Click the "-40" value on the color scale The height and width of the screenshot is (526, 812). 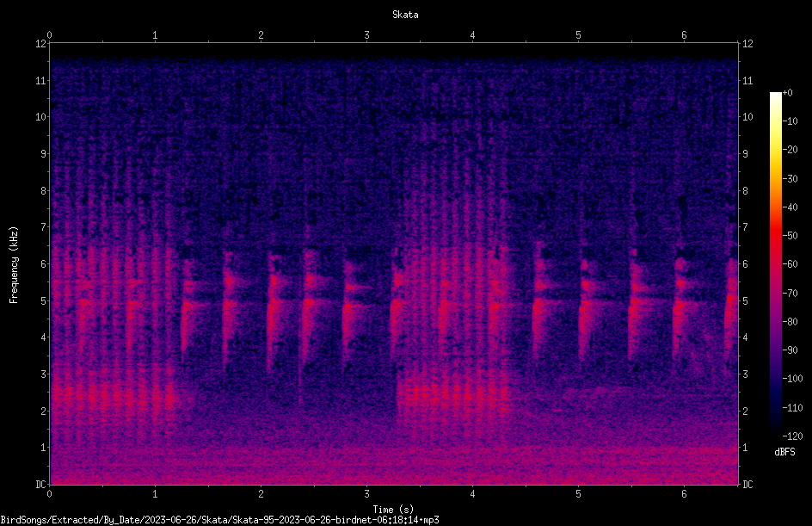[x=790, y=207]
